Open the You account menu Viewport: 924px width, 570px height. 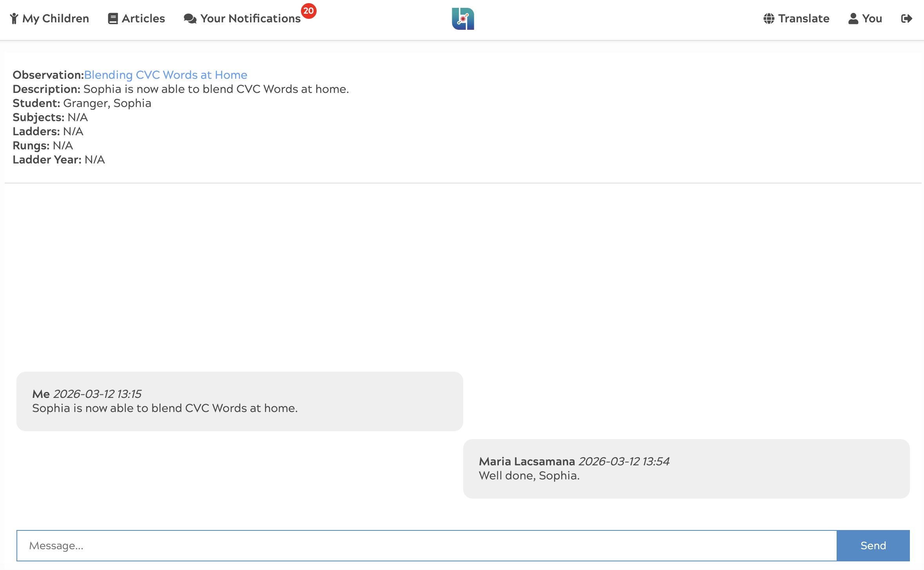click(x=872, y=18)
